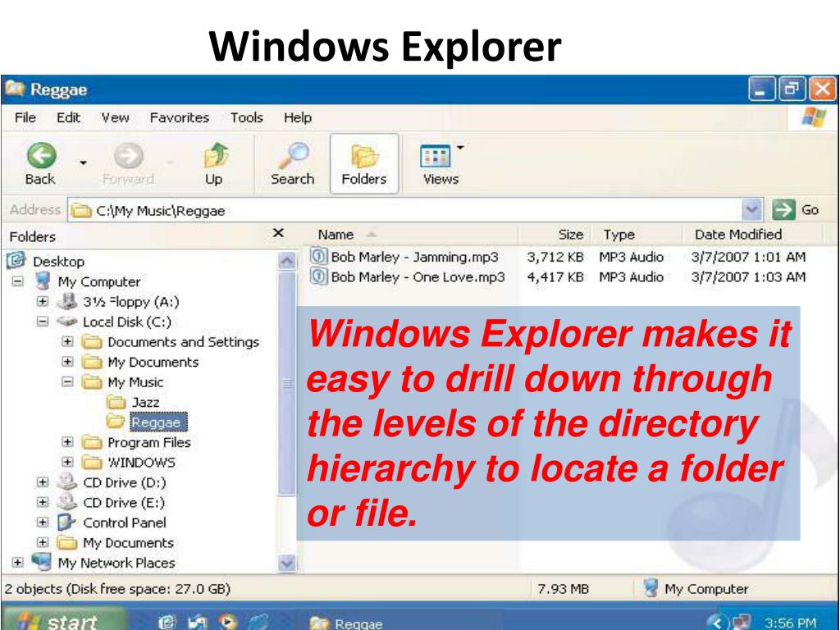Click the green Go arrow button
840x630 pixels.
(x=783, y=209)
